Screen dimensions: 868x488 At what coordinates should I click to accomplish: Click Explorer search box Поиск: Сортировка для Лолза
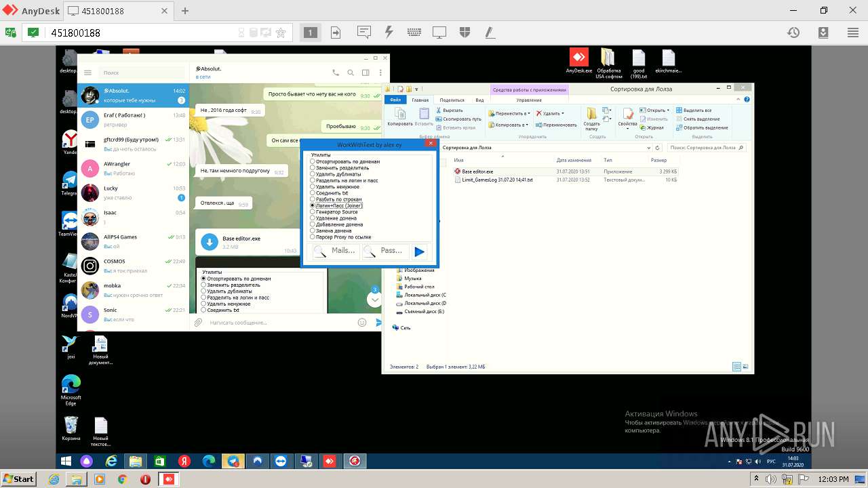(706, 147)
